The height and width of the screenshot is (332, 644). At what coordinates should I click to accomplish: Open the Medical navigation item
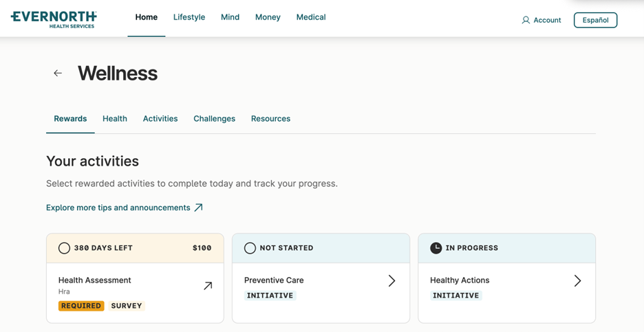coord(311,17)
